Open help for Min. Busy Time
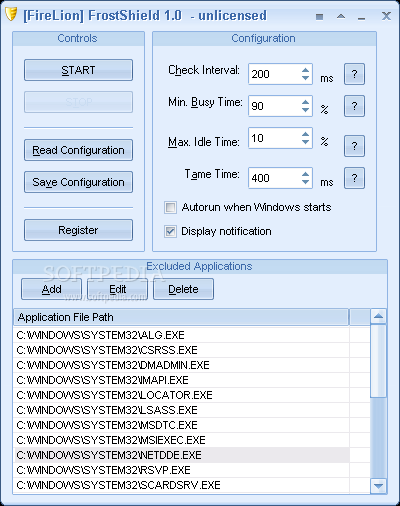Image resolution: width=400 pixels, height=506 pixels. 354,106
